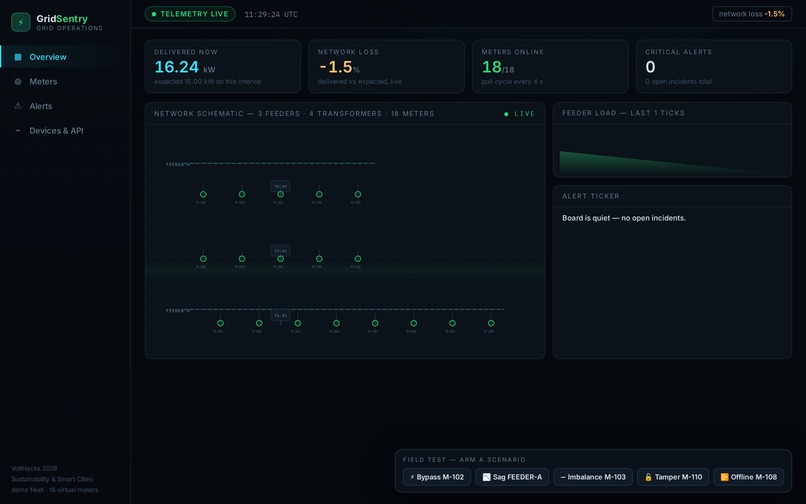
Task: Click the 11:29:24 UTC timestamp
Action: point(271,14)
